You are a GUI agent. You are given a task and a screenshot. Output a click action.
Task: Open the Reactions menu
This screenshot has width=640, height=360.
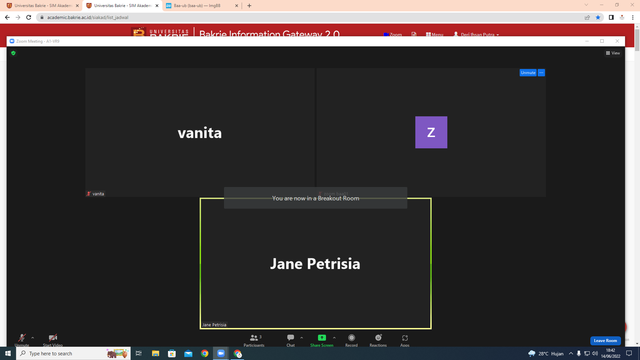(x=378, y=340)
